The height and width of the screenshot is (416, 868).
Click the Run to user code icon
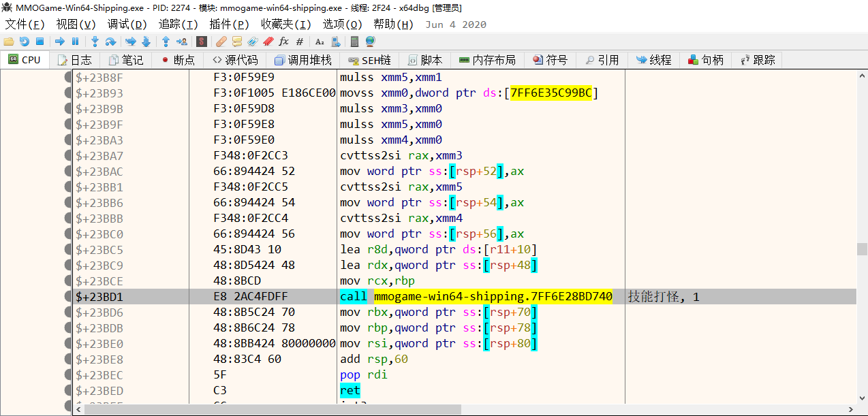click(x=181, y=42)
